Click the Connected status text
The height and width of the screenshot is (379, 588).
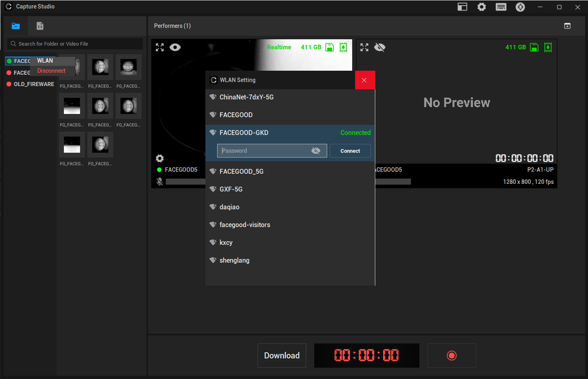pyautogui.click(x=356, y=133)
